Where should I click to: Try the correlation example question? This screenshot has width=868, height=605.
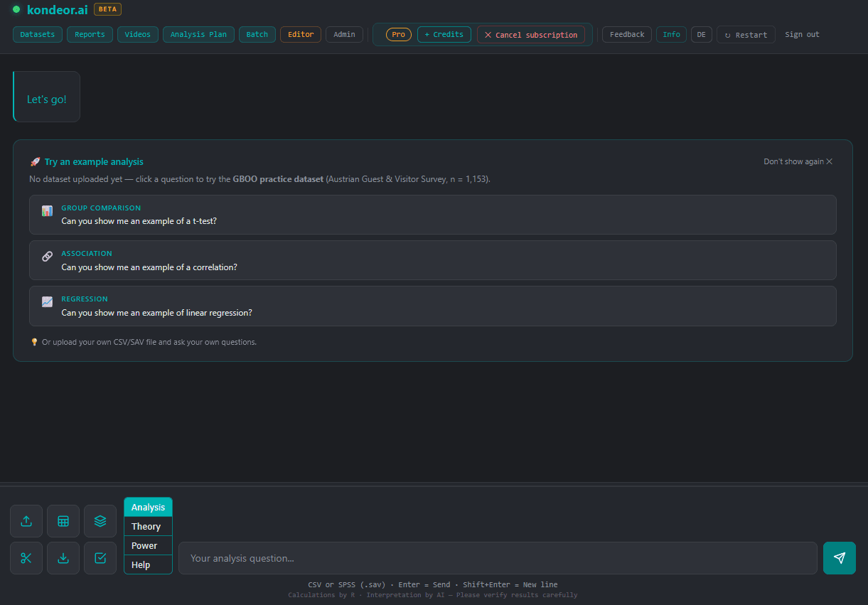[433, 260]
